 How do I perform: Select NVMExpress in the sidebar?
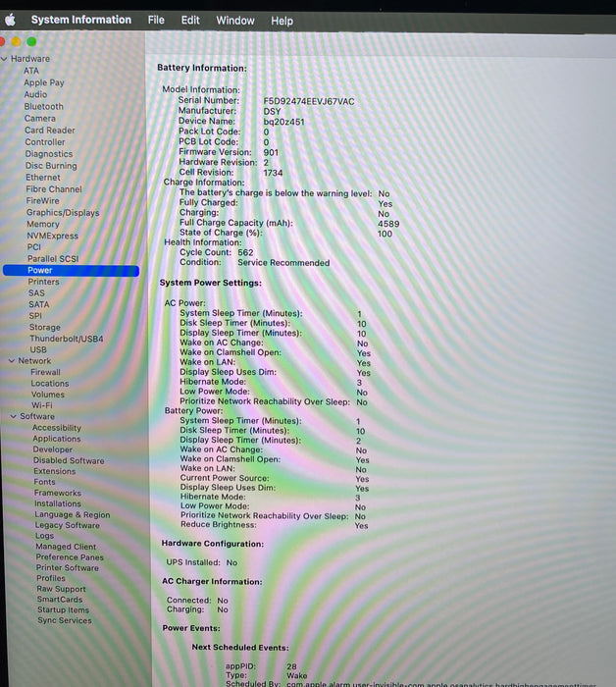[x=53, y=236]
